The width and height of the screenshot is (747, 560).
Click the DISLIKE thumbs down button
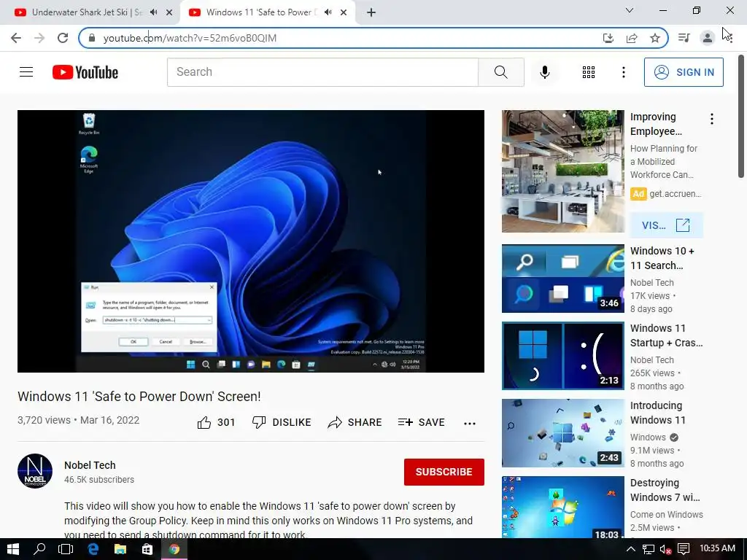click(282, 422)
